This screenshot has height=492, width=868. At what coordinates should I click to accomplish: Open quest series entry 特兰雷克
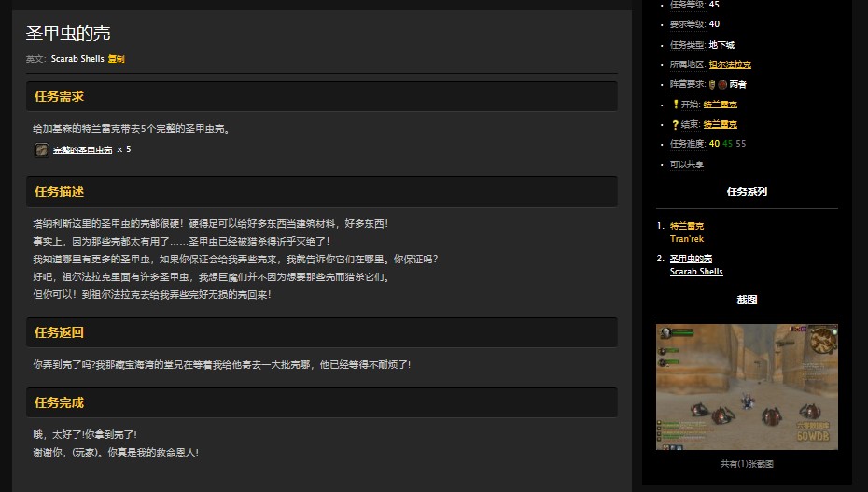coord(686,226)
